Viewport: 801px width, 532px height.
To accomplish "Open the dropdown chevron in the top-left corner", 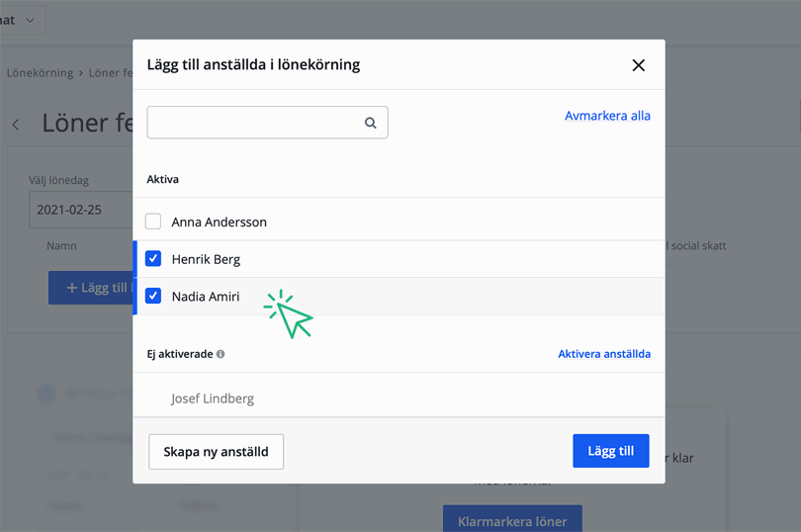I will coord(30,20).
